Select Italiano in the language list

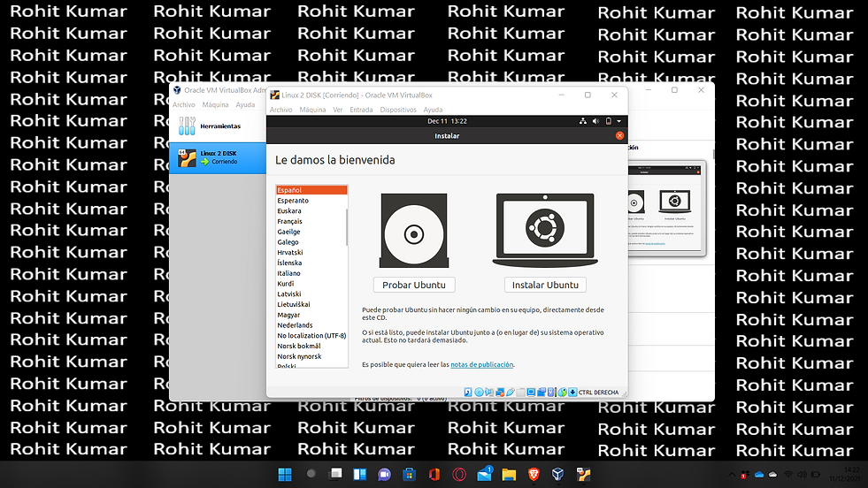click(311, 273)
